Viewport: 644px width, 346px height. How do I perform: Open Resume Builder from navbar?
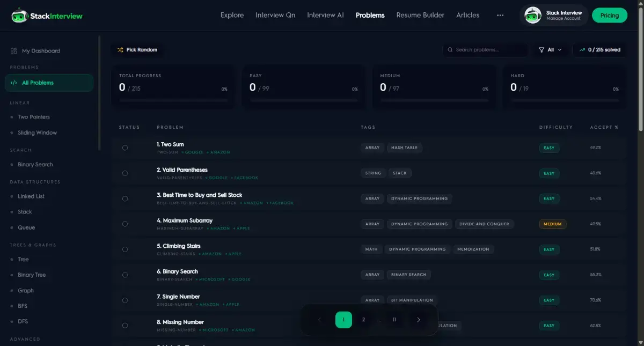tap(420, 15)
